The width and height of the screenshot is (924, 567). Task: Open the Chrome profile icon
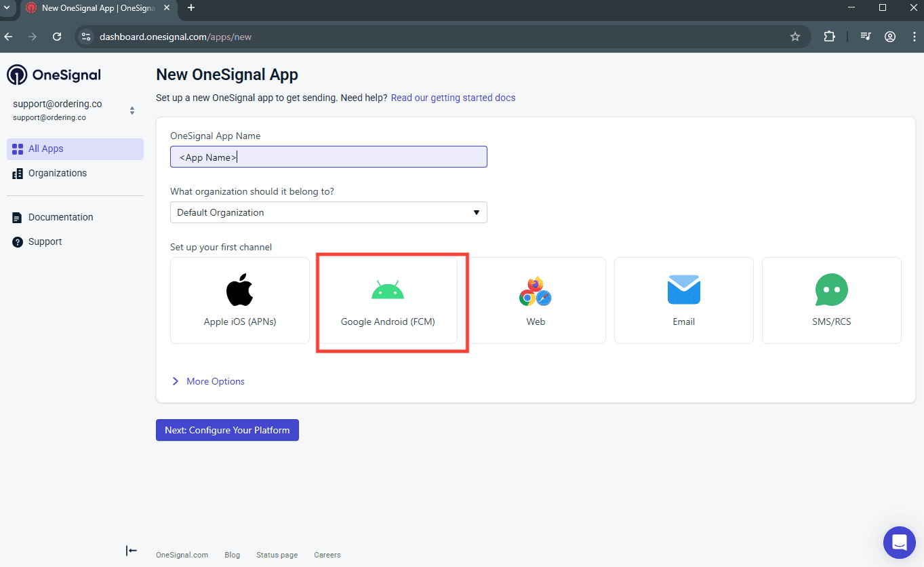(890, 37)
